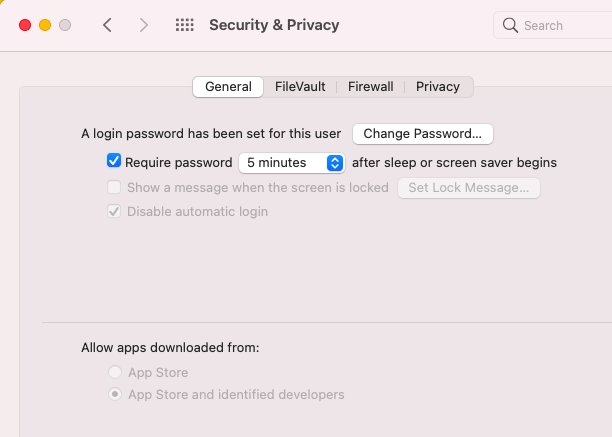This screenshot has height=437, width=612.
Task: Click the blue dropdown stepper arrows
Action: pyautogui.click(x=335, y=162)
